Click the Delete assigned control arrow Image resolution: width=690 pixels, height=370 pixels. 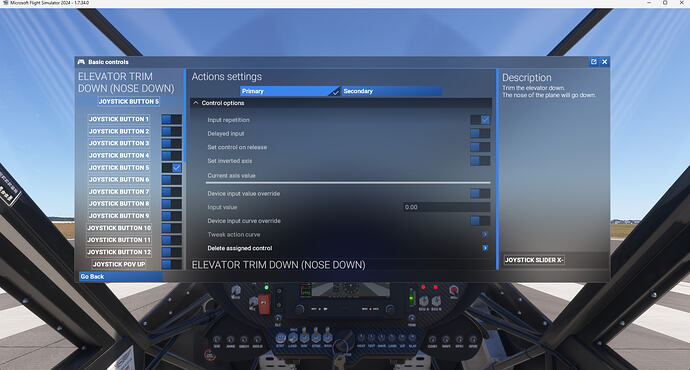coord(484,248)
